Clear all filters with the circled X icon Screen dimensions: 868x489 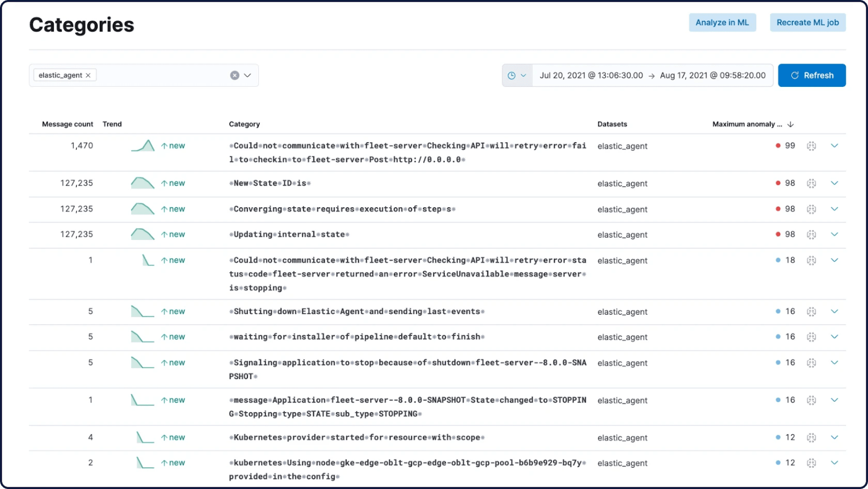tap(234, 75)
